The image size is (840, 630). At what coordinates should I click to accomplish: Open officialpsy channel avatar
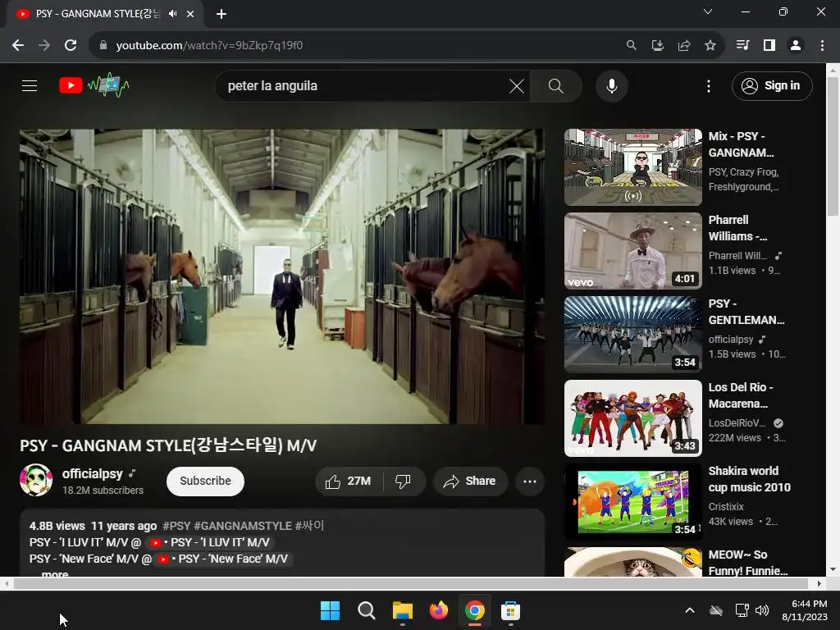click(36, 480)
